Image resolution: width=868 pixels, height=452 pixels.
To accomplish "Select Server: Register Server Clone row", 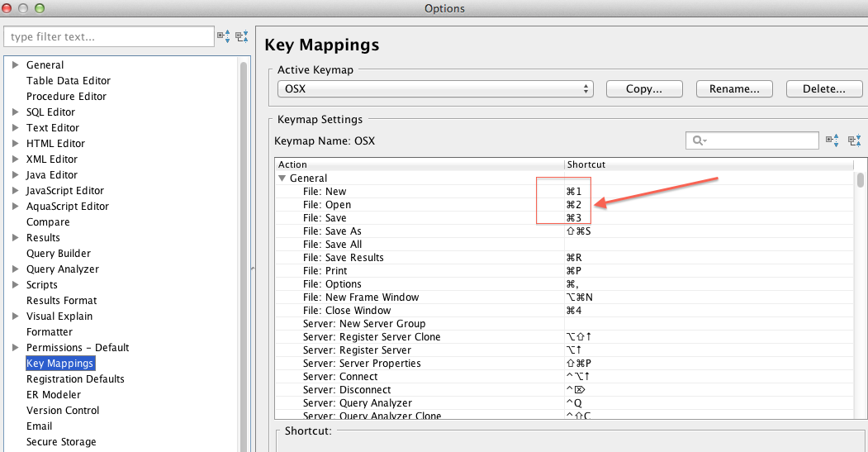I will tap(564, 337).
